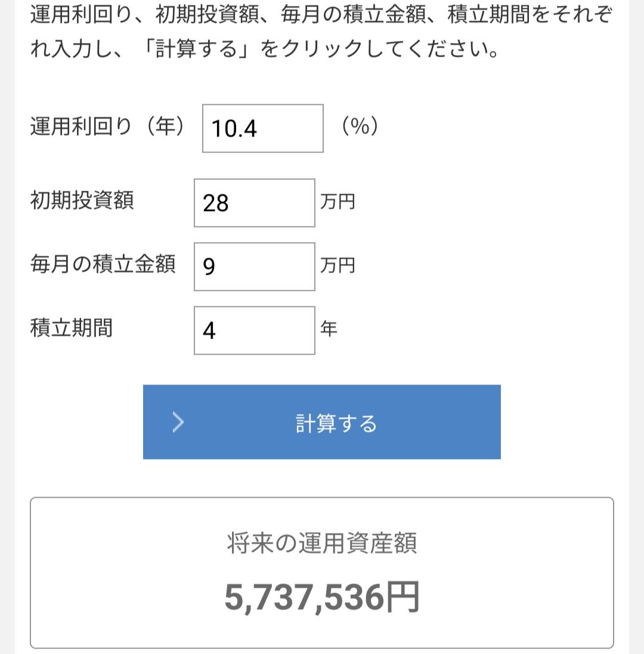Screen dimensions: 644x654
Task: Click the 初期投資額 label text
Action: point(82,200)
